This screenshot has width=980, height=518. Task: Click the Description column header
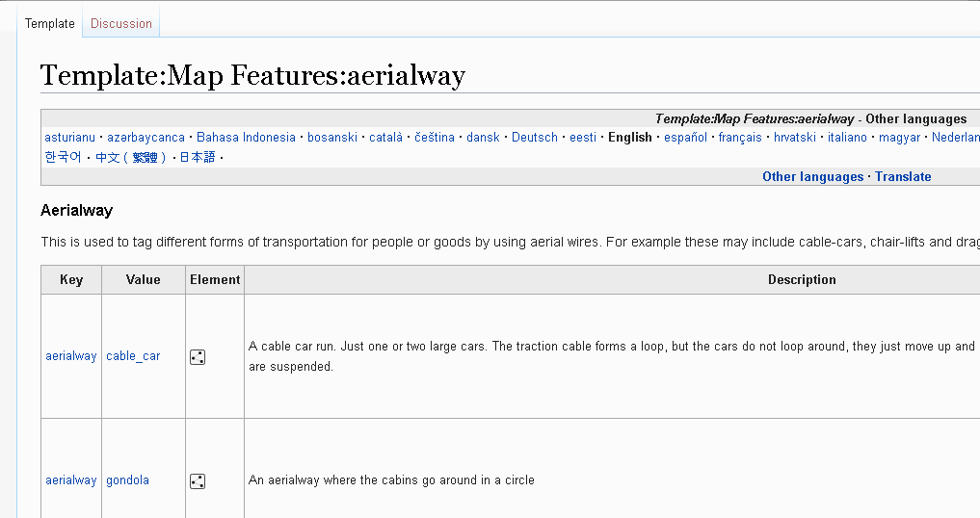pos(802,280)
